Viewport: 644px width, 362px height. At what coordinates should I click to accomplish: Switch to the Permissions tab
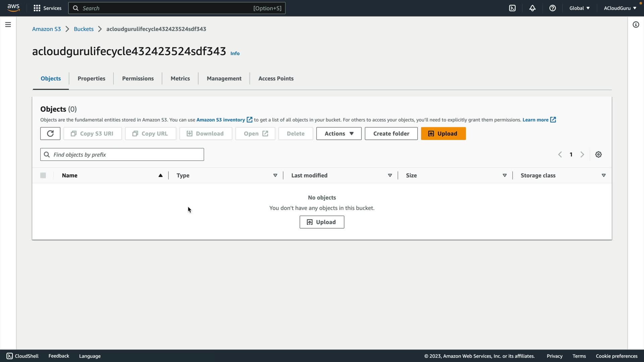pos(138,78)
